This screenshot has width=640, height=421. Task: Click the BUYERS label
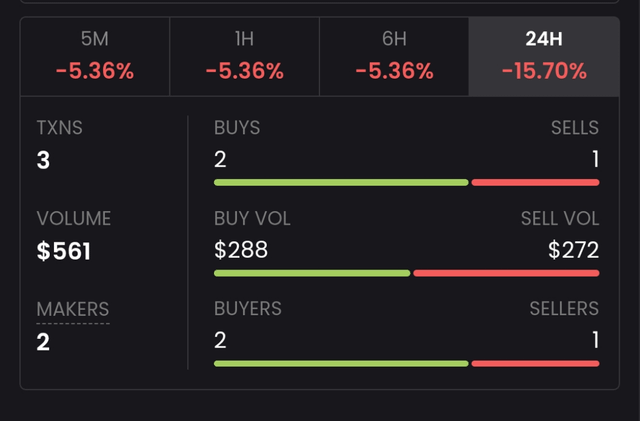[x=248, y=309]
